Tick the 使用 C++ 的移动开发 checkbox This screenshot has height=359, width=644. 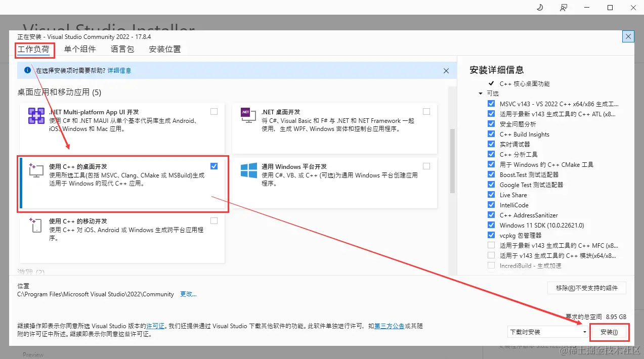coord(214,220)
